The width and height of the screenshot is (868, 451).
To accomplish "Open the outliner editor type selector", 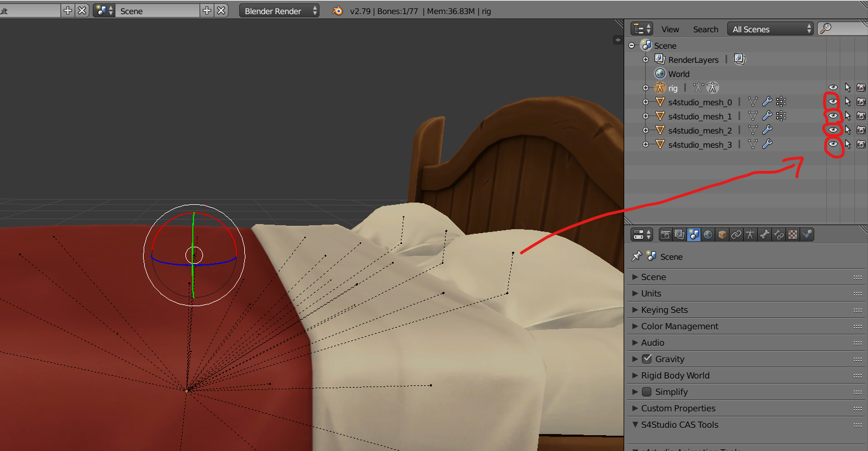I will 642,29.
